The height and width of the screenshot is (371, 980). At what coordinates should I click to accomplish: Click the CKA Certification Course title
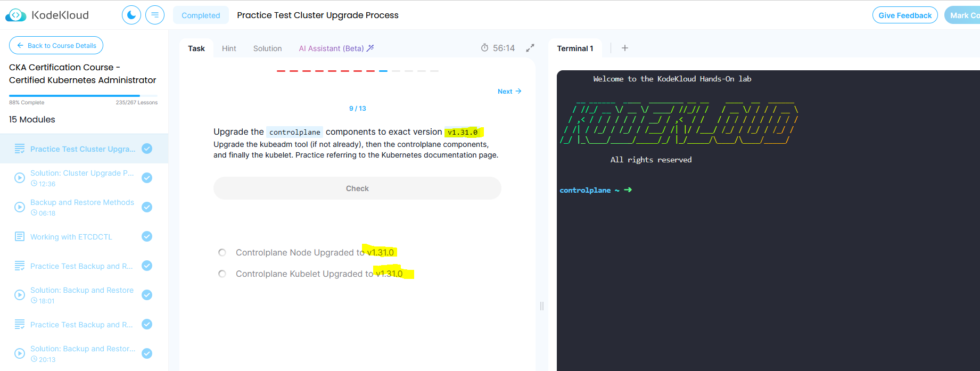[83, 73]
